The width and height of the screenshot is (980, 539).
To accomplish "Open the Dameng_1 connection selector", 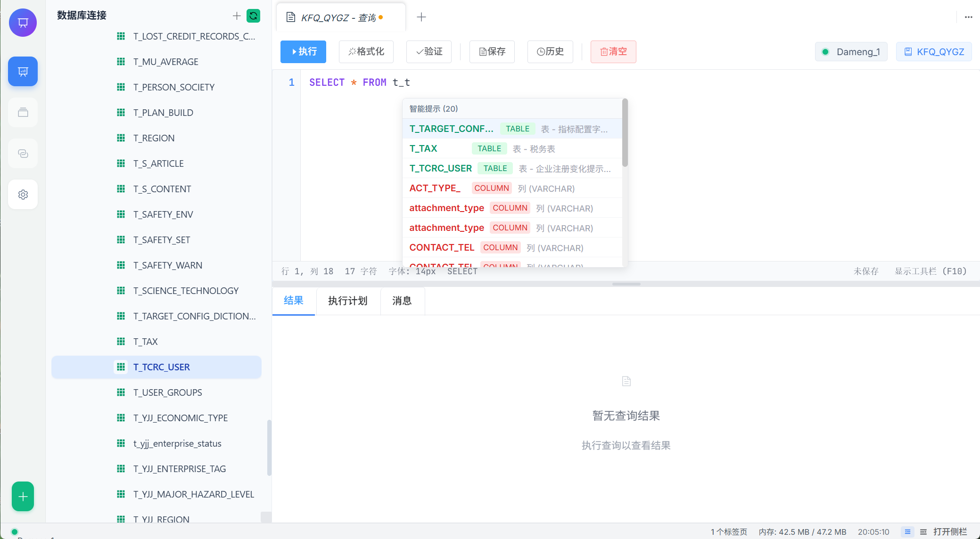I will [x=851, y=52].
